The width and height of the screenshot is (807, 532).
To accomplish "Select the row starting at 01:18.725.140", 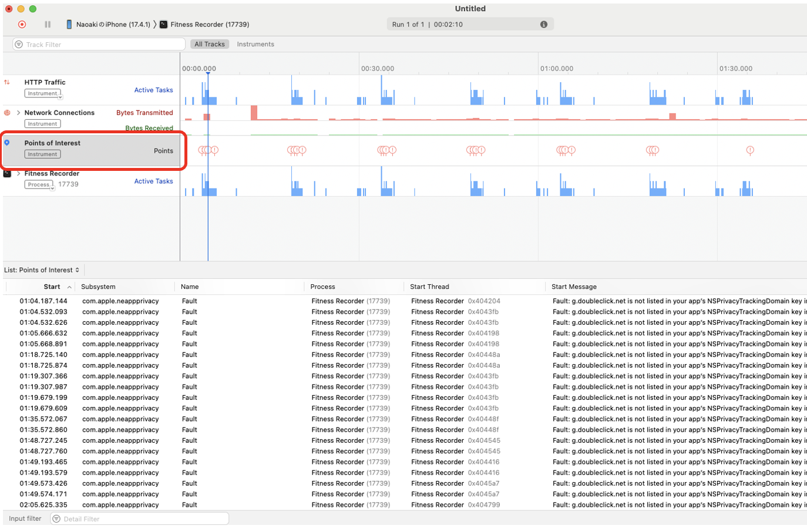I will click(405, 355).
